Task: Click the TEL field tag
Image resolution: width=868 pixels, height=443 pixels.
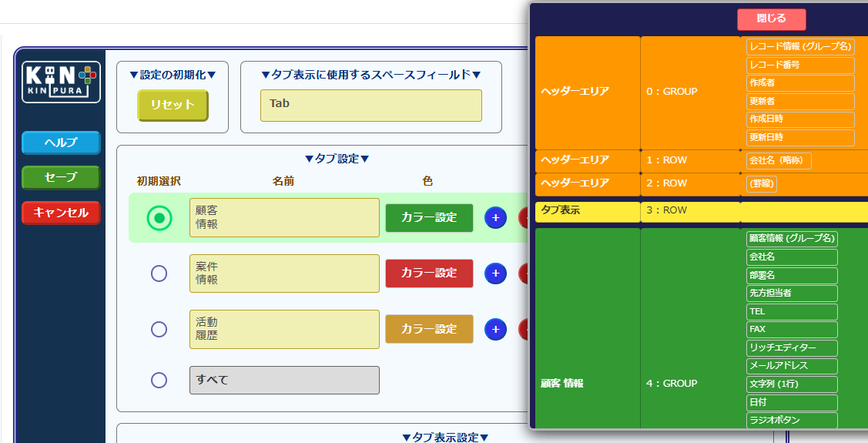Action: pyautogui.click(x=793, y=312)
